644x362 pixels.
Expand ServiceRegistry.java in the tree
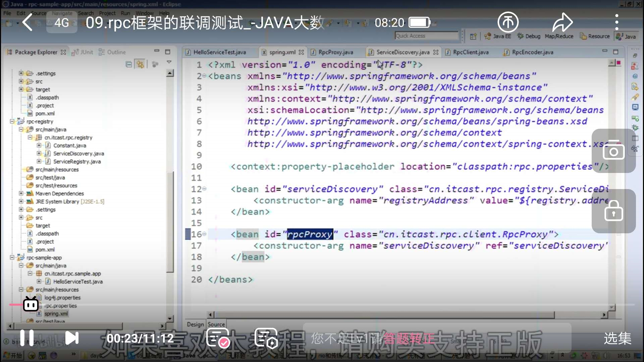coord(39,162)
